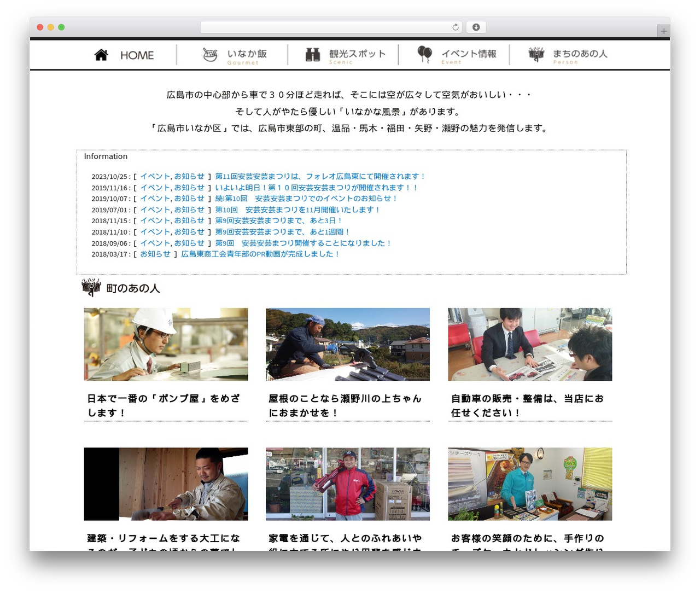Open the 第11回安芸安芸まつり フォレオ広島東 news link
Viewport: 700px width, 593px height.
[x=320, y=176]
